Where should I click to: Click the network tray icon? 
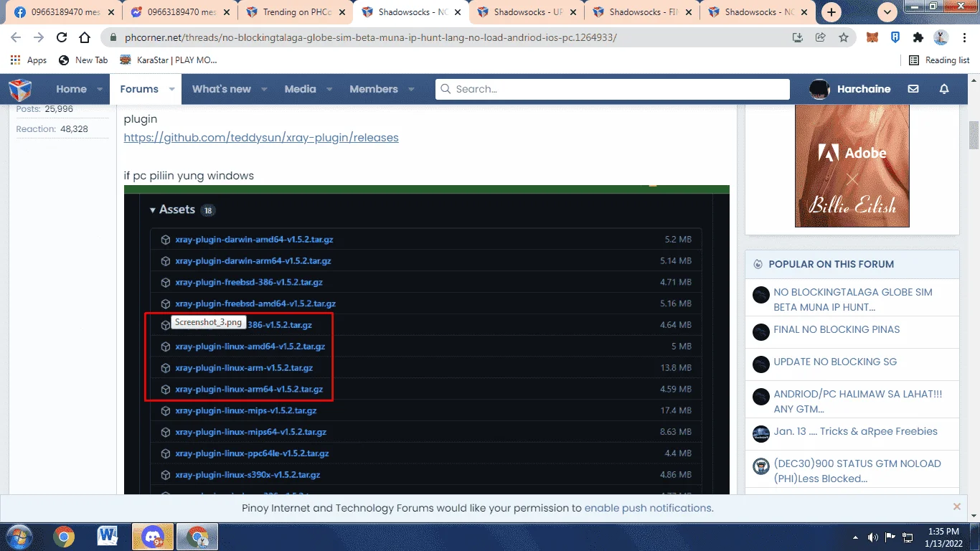click(908, 537)
